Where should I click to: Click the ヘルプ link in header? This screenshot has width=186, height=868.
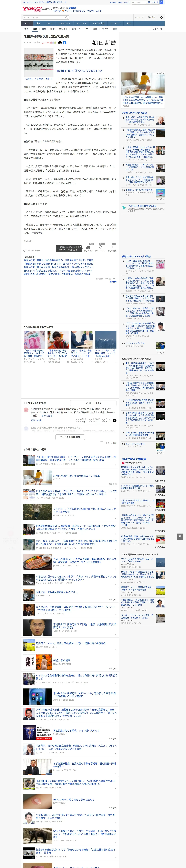tap(127, 2)
